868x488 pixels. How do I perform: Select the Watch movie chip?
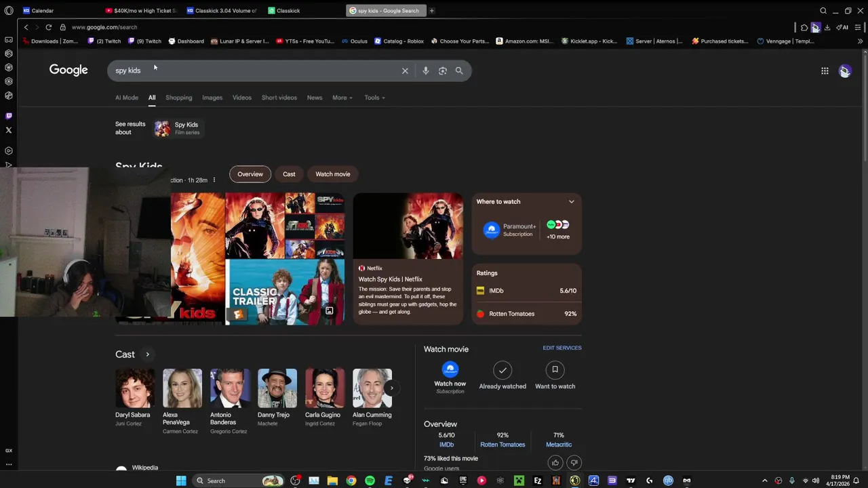(333, 174)
